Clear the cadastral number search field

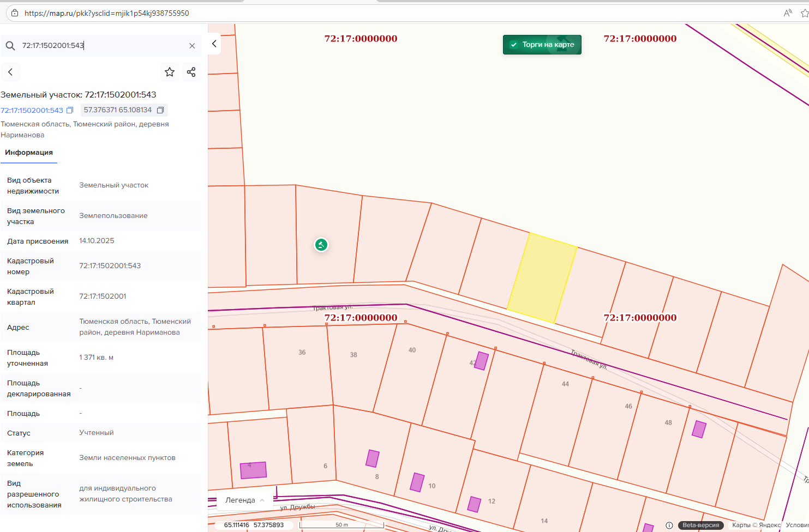pos(192,46)
